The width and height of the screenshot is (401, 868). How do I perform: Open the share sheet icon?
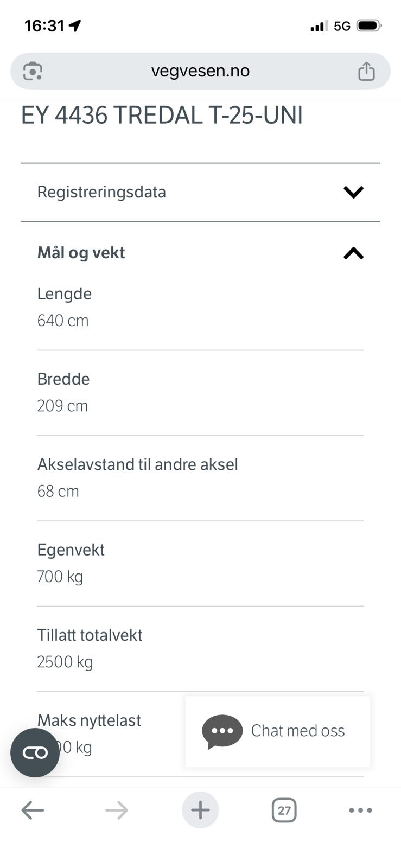coord(366,71)
